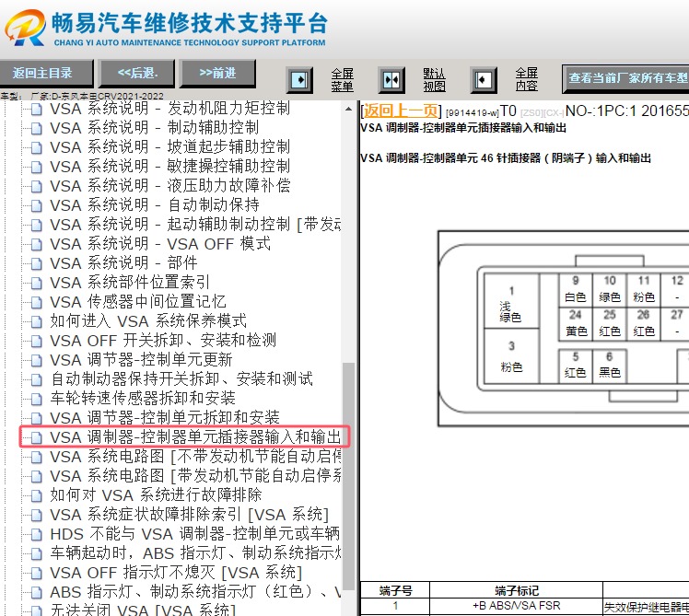
Task: Open VSA 系统说明 - 液压助力故障补偿
Action: point(169,186)
